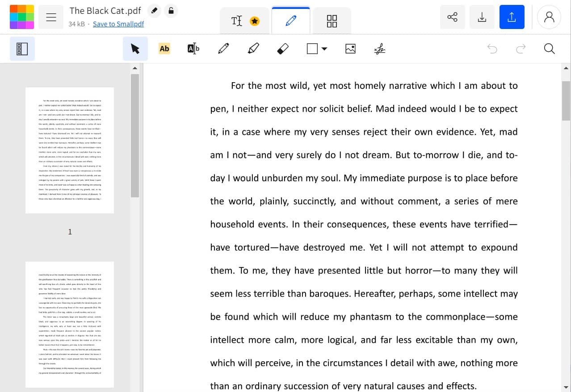Switch to the Organize pages tab

332,21
